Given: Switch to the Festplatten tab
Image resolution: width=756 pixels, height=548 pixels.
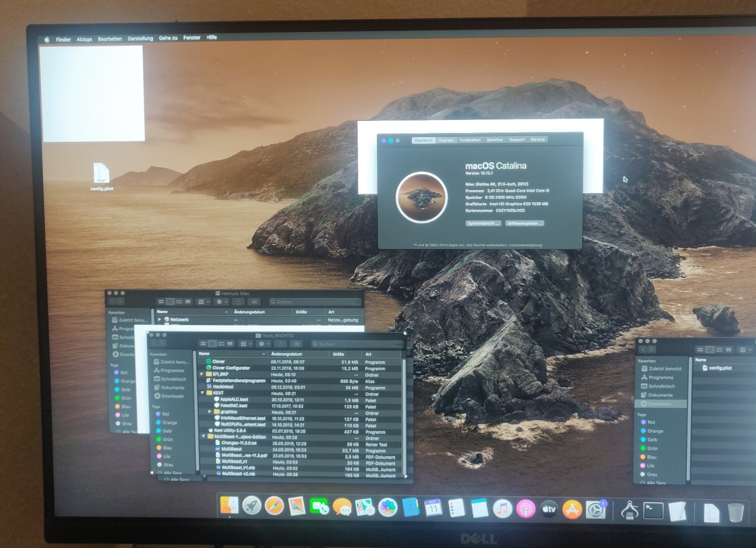Looking at the screenshot, I should tap(470, 140).
